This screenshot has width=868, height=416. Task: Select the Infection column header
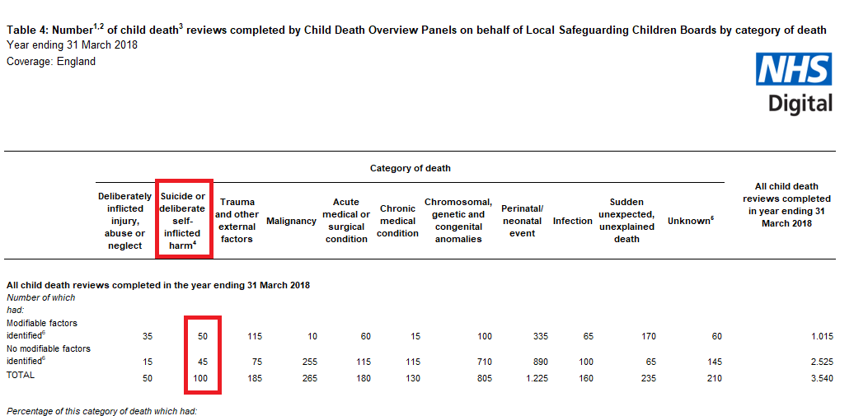[572, 221]
